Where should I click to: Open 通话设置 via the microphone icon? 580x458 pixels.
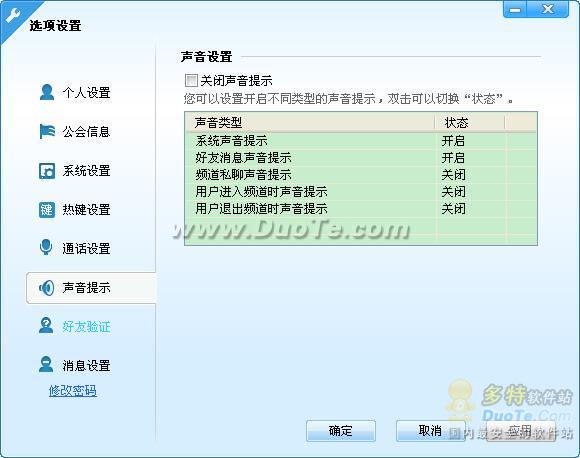[x=46, y=247]
